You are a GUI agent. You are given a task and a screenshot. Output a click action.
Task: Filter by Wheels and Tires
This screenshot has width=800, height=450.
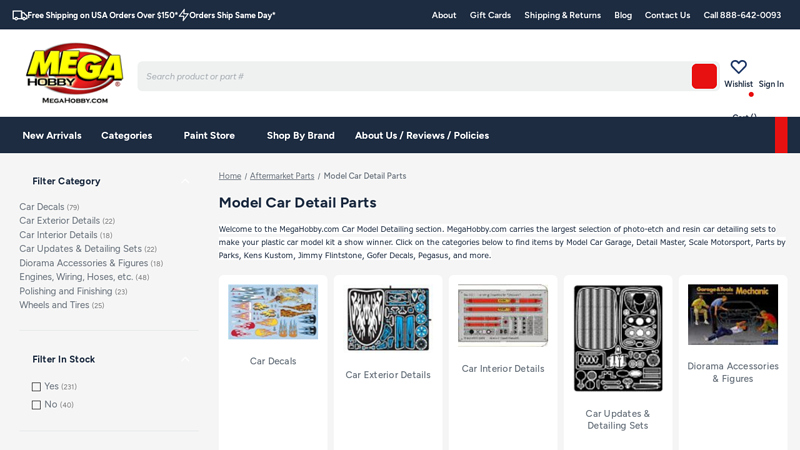[62, 305]
